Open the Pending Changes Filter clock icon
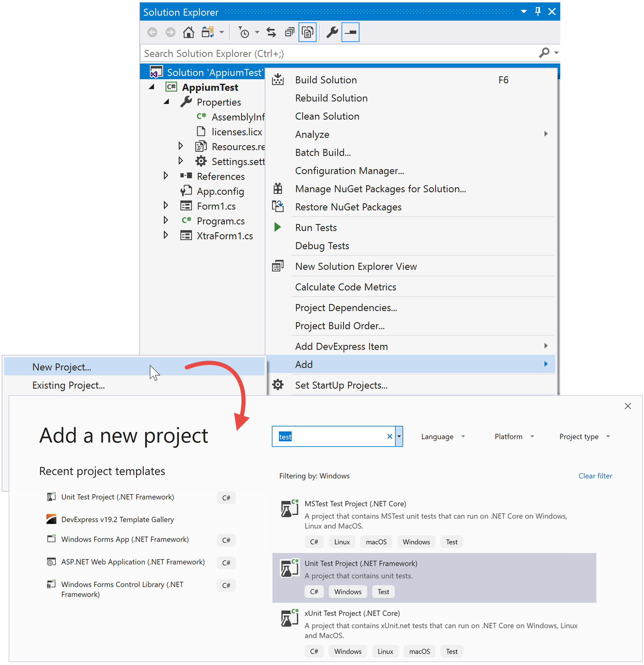 pyautogui.click(x=244, y=32)
